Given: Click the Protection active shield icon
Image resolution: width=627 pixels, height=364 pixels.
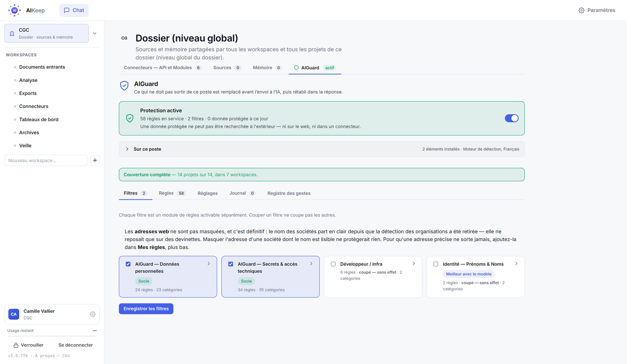Looking at the screenshot, I should pyautogui.click(x=130, y=118).
